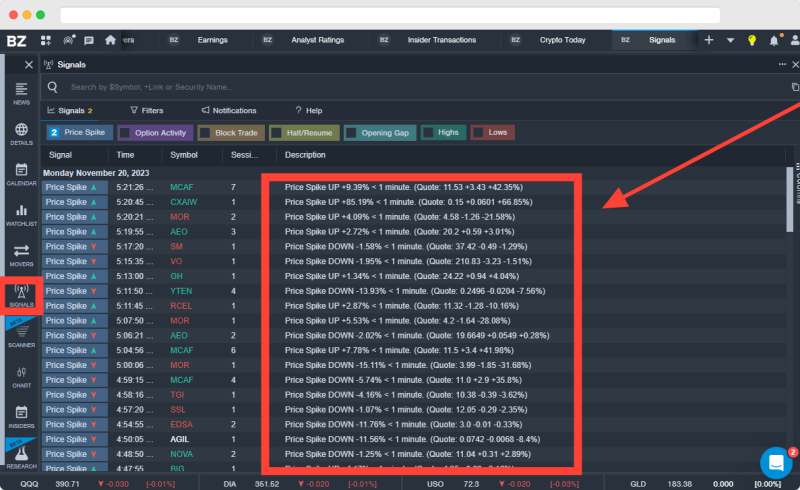The width and height of the screenshot is (800, 490).
Task: Open the YTEN symbol
Action: pos(181,291)
